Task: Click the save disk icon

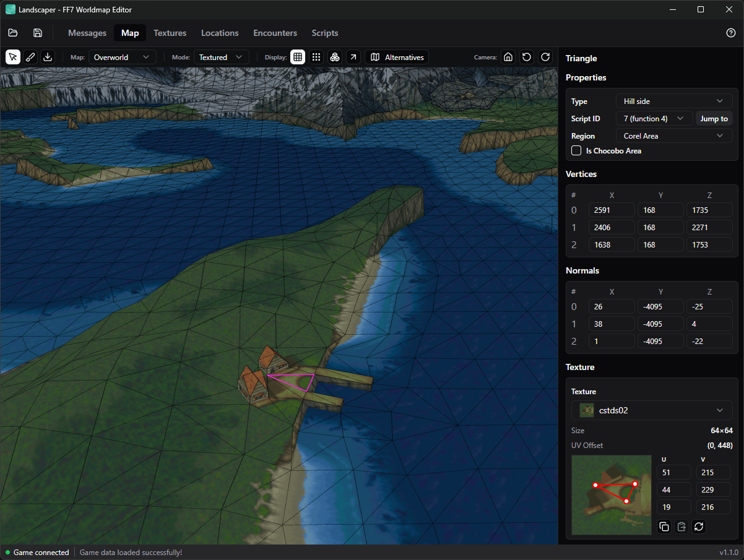Action: click(38, 33)
